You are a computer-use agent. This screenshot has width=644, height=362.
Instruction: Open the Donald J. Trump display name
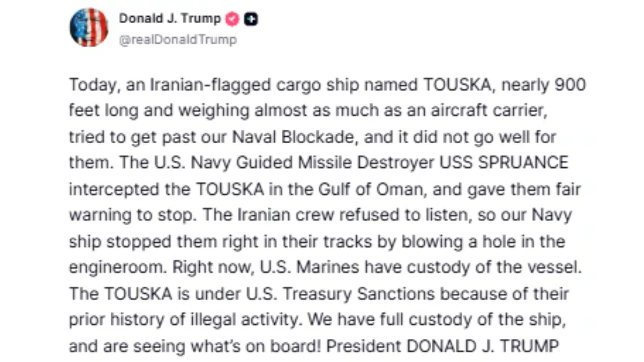click(170, 19)
